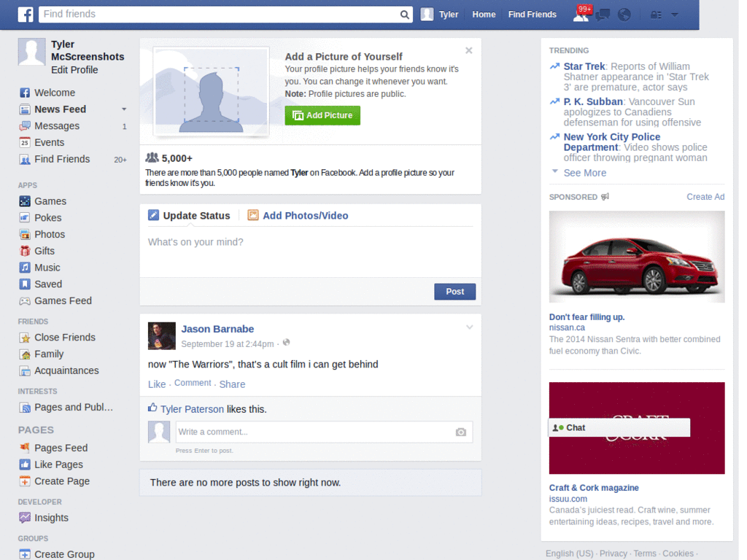
Task: Click September 19 at 2:44pm timestamp
Action: pos(228,344)
